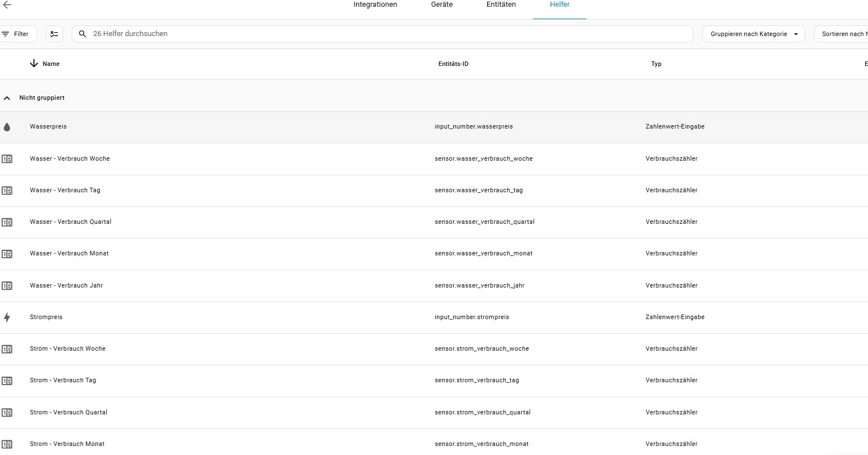The height and width of the screenshot is (455, 868).
Task: Click Verbrauchszähler type for Wasser Woche row
Action: [x=672, y=159]
